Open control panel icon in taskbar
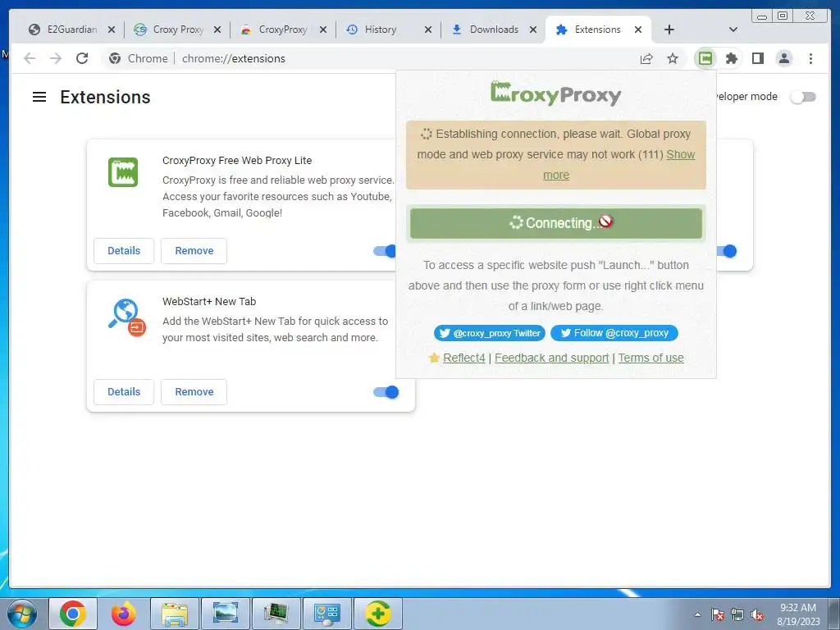Viewport: 840px width, 630px height. [x=327, y=614]
